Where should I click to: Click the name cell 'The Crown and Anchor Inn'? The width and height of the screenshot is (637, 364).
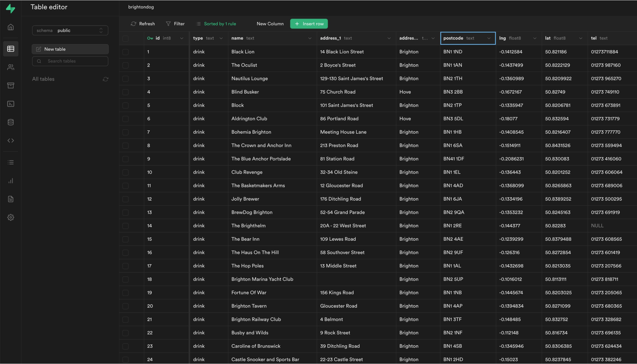(272, 146)
